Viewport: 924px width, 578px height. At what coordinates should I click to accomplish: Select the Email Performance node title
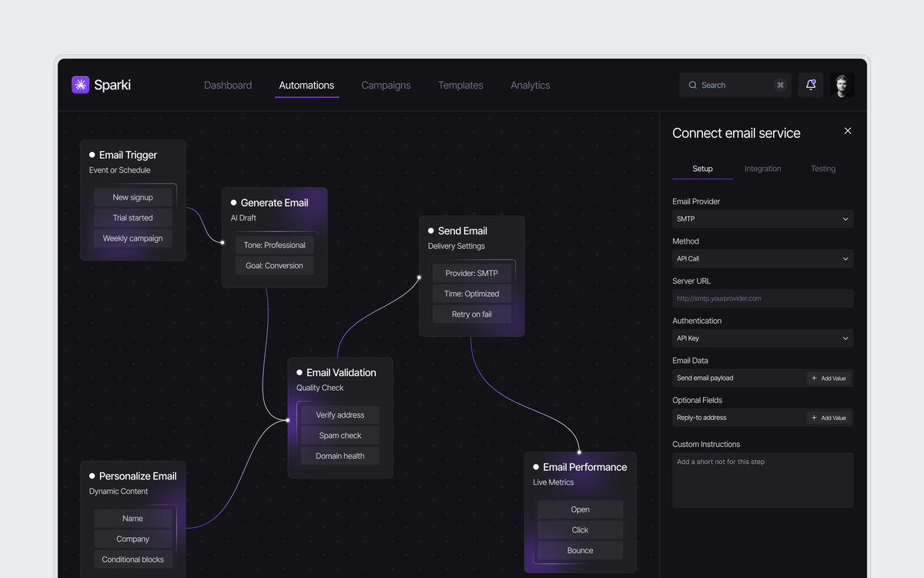pyautogui.click(x=584, y=467)
